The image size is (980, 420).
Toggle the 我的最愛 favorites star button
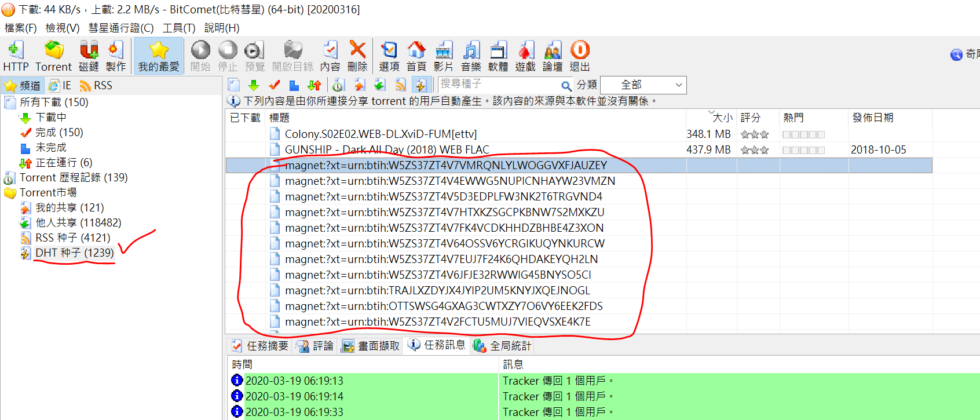click(159, 56)
